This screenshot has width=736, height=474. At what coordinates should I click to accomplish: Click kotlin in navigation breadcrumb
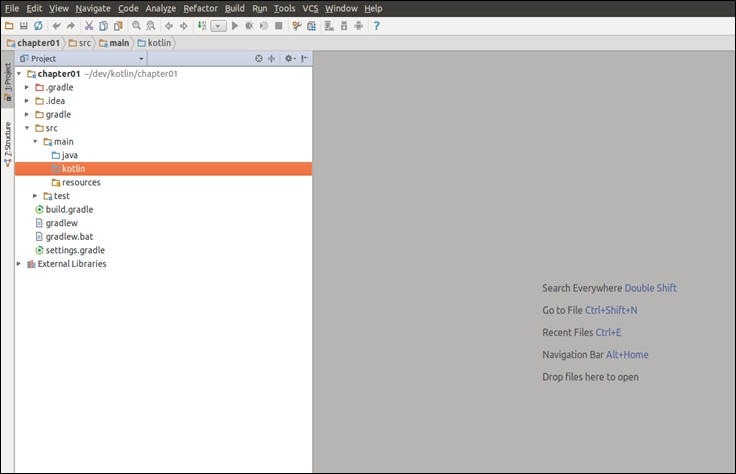click(x=154, y=43)
